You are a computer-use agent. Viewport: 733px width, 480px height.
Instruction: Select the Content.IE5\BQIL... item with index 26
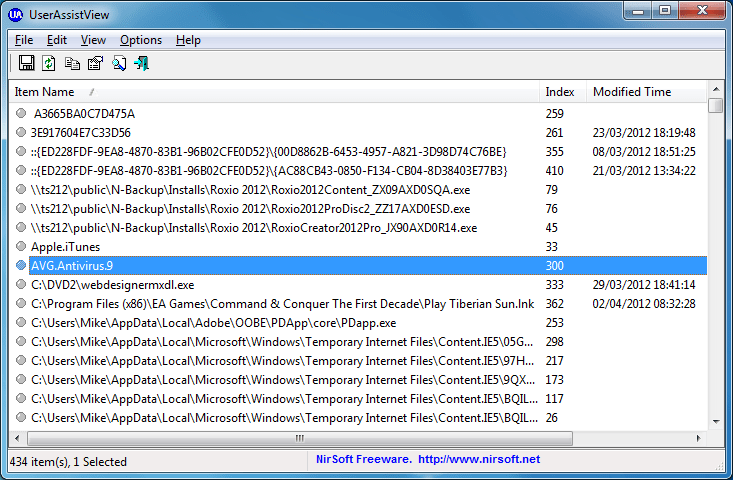(358, 418)
